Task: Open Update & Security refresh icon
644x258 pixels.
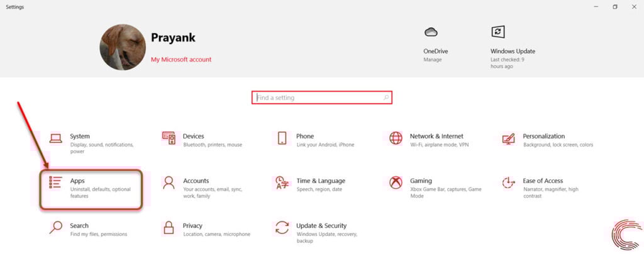Action: click(282, 227)
